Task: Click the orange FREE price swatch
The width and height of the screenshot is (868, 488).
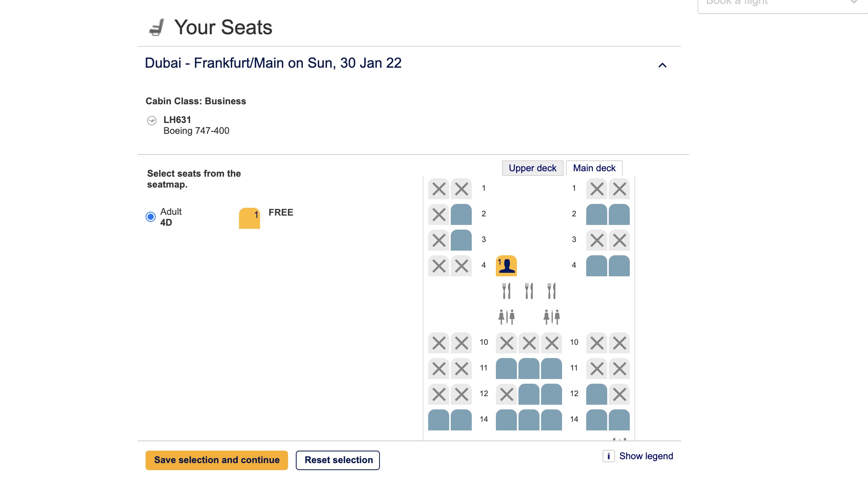Action: click(x=249, y=218)
